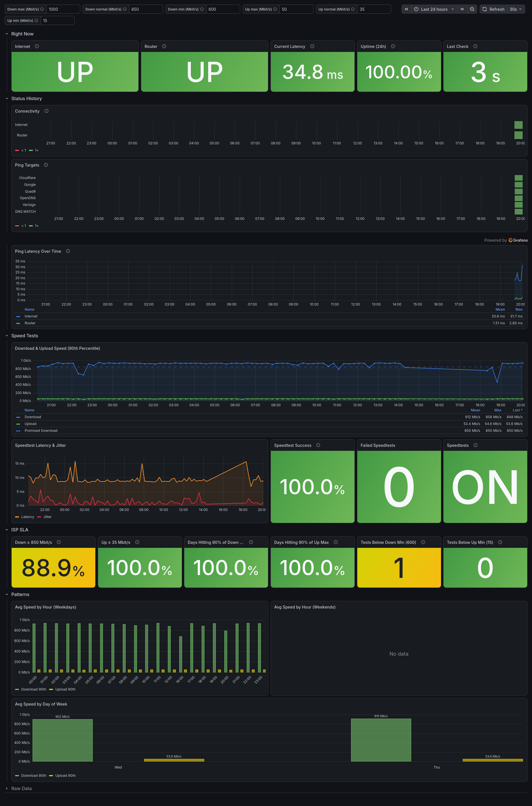532x806 pixels.
Task: Open info icon on Tests Below Up Min
Action: tap(500, 542)
